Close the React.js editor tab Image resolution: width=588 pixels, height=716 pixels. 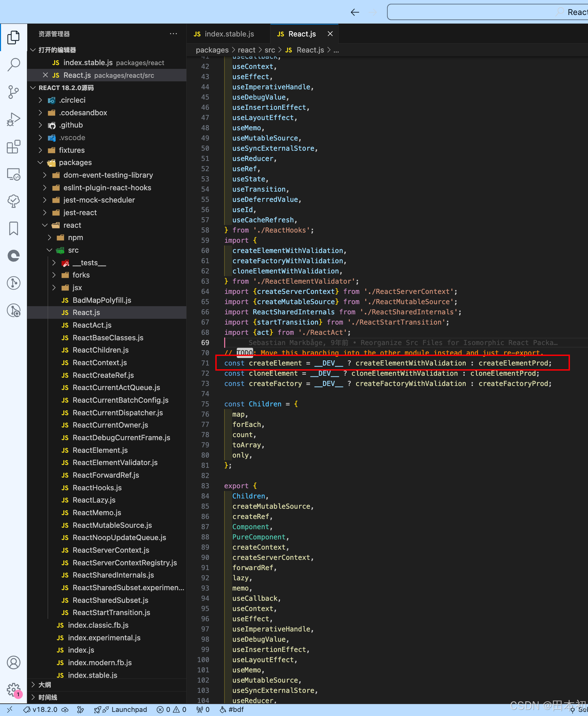(x=330, y=34)
